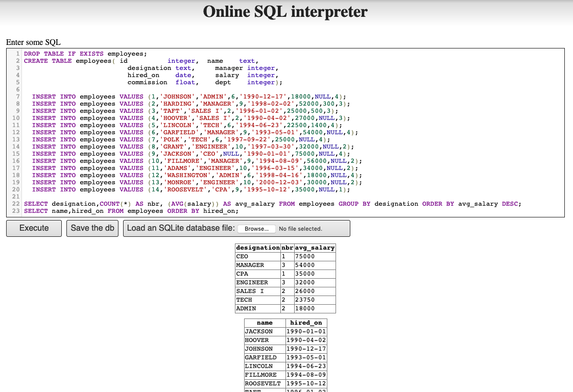Open the Browse... file chooser
Screen dimensions: 573x392
(256, 229)
